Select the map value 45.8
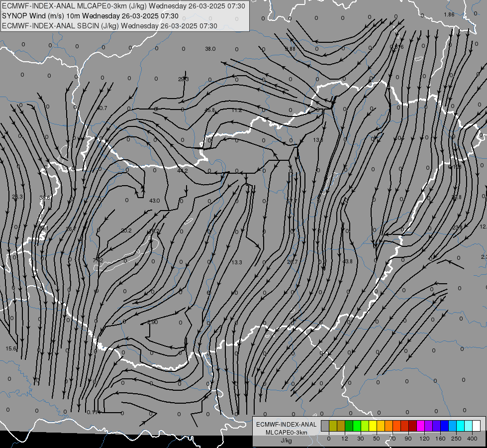 pos(210,110)
